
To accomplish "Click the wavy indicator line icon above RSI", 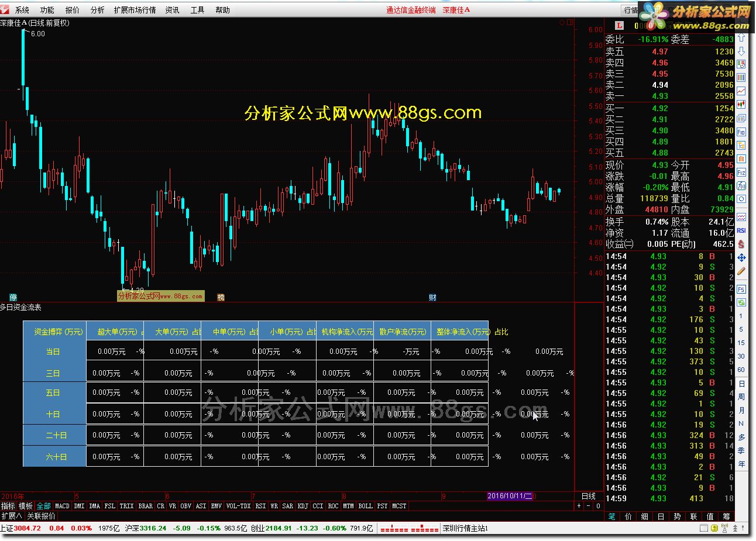I will pyautogui.click(x=741, y=217).
